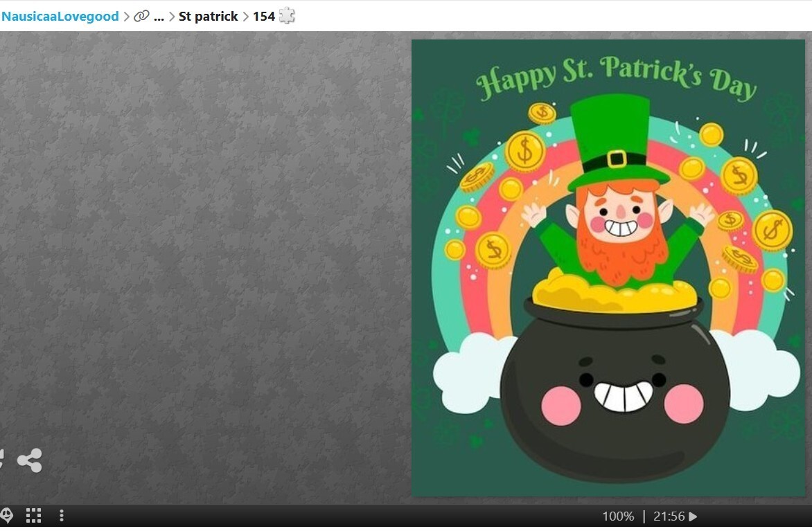Open the NausicaaLovegood profile link
Screen dimensions: 812x531
click(x=60, y=17)
